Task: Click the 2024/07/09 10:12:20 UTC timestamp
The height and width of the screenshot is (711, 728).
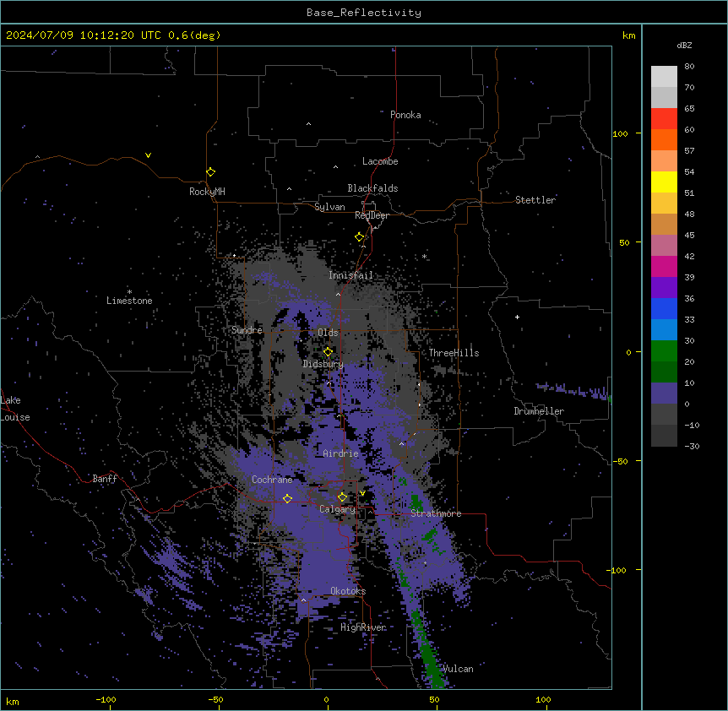Action: pyautogui.click(x=84, y=35)
